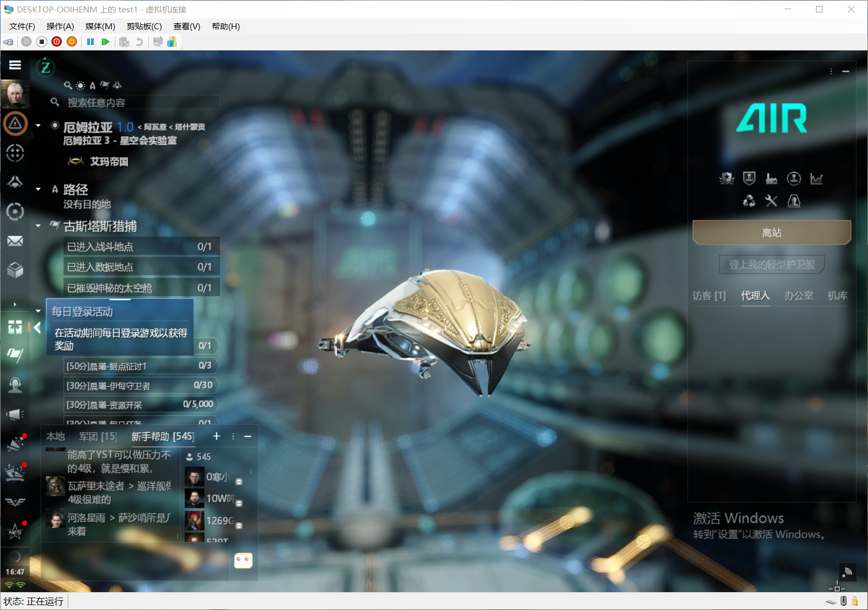The width and height of the screenshot is (868, 610).
Task: Open the NES store star icon
Action: pos(15,531)
